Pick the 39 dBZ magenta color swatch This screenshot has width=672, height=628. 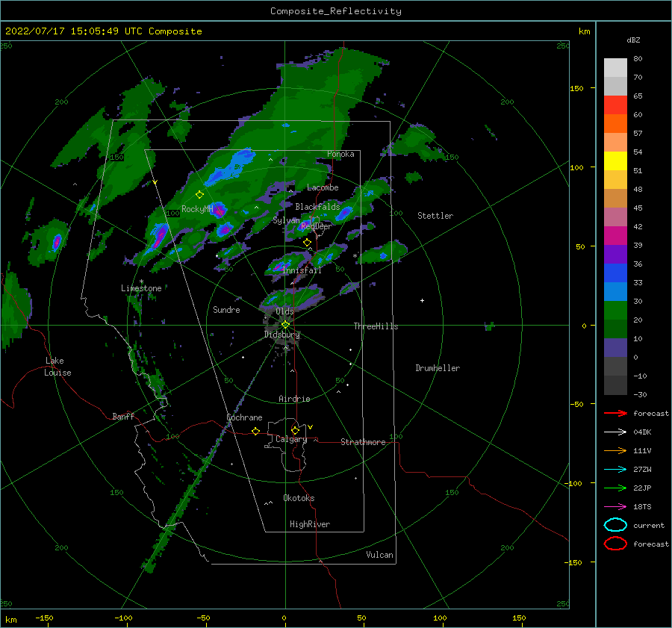pos(615,236)
